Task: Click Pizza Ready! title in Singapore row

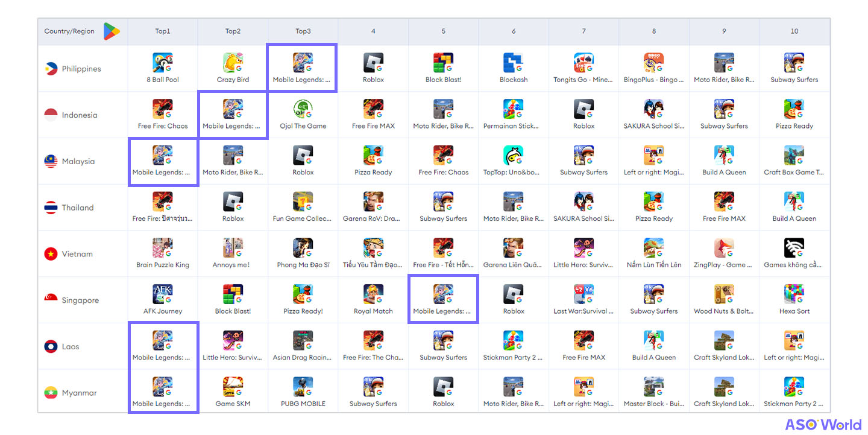Action: [x=303, y=311]
